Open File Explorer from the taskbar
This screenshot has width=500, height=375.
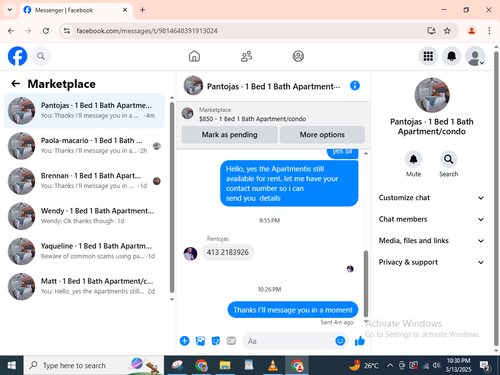point(225,365)
